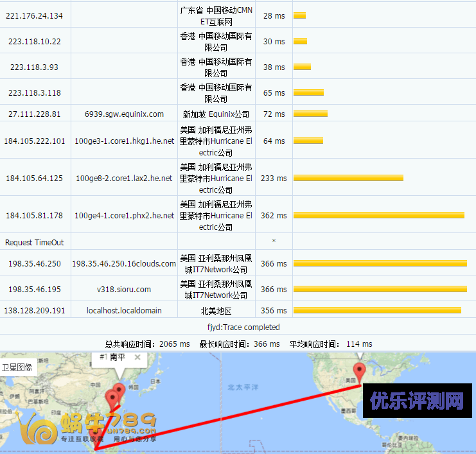Select IP address 221.176.24.134

click(x=34, y=16)
